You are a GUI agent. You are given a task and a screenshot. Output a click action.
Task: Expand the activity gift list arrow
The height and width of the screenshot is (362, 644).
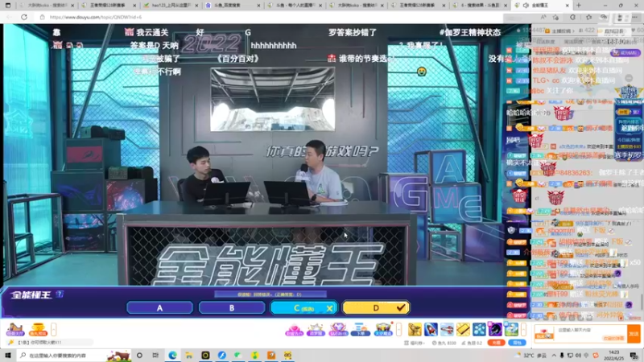398,329
